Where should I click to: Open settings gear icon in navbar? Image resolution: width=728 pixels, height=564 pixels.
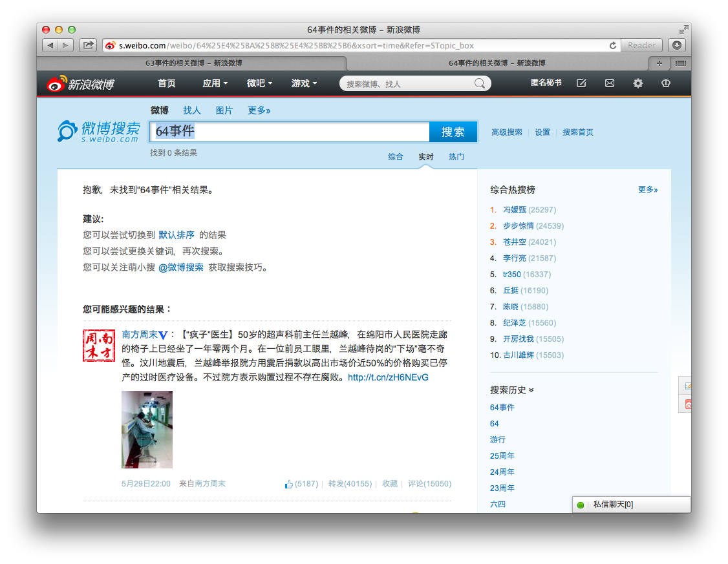pos(638,83)
